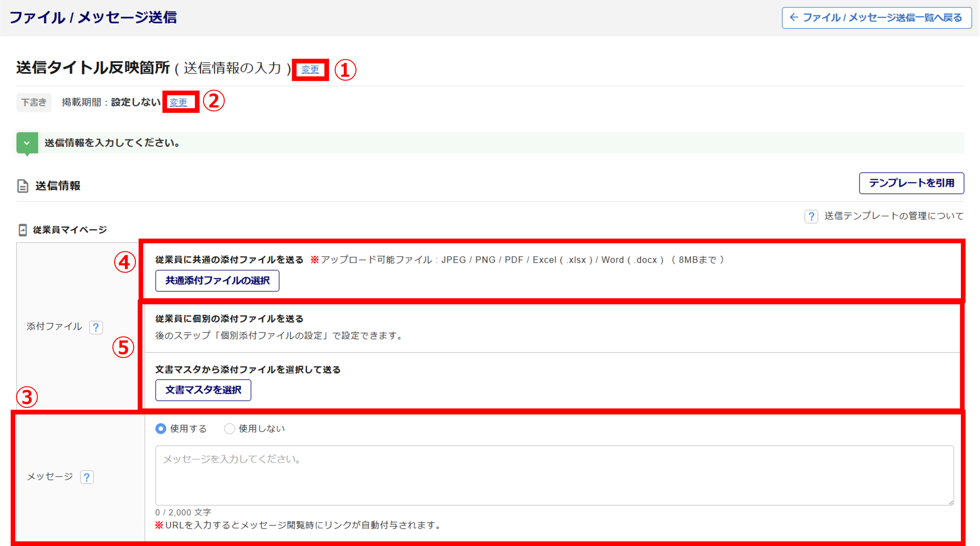The height and width of the screenshot is (546, 980).
Task: Open help icon for 送信テンプレートの管理について
Action: tap(811, 216)
